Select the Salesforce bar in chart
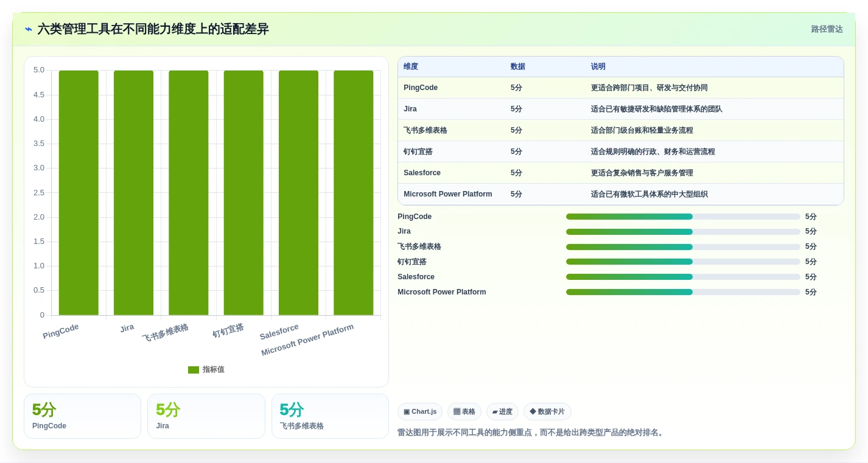Screen dimensions: 868x463 point(298,193)
